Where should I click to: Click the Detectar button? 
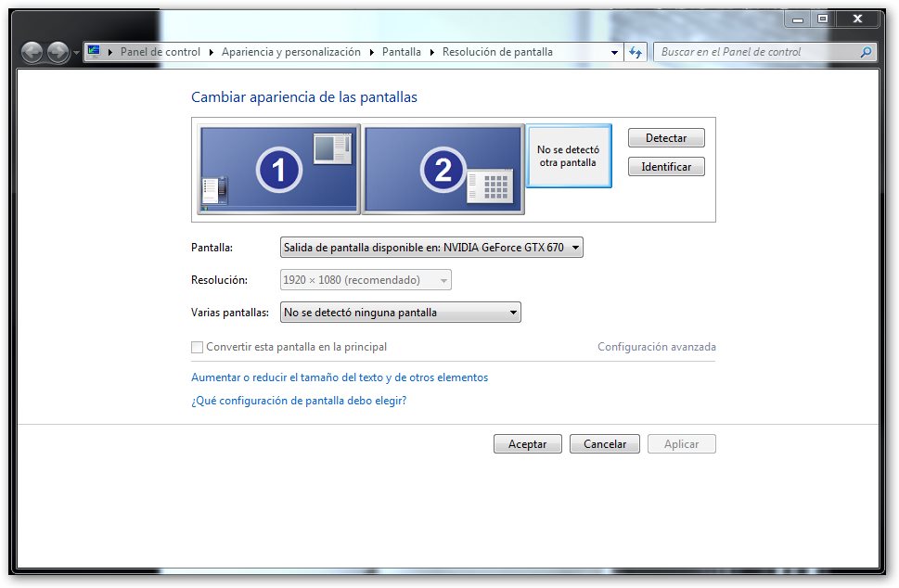tap(666, 138)
